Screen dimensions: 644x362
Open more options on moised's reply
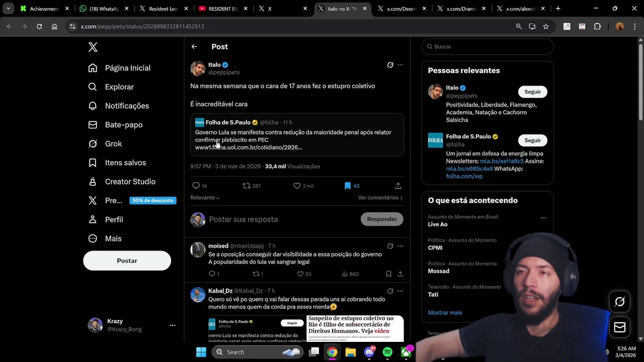click(400, 246)
